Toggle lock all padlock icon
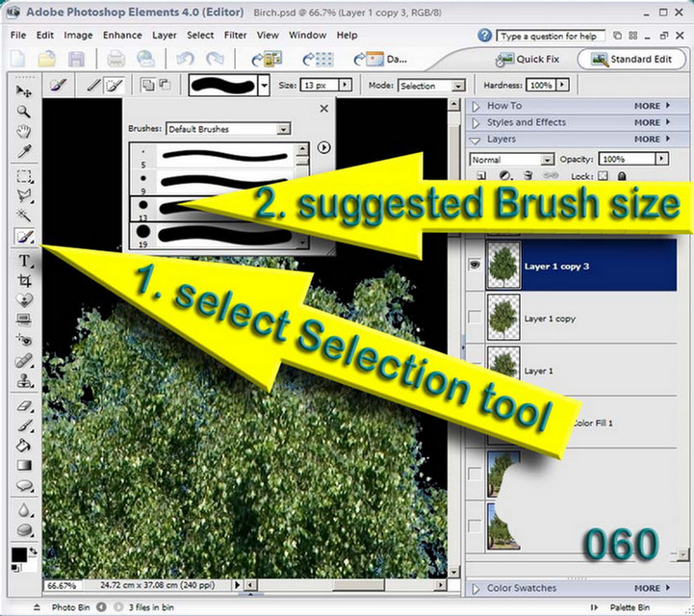The height and width of the screenshot is (616, 694). coord(622,176)
